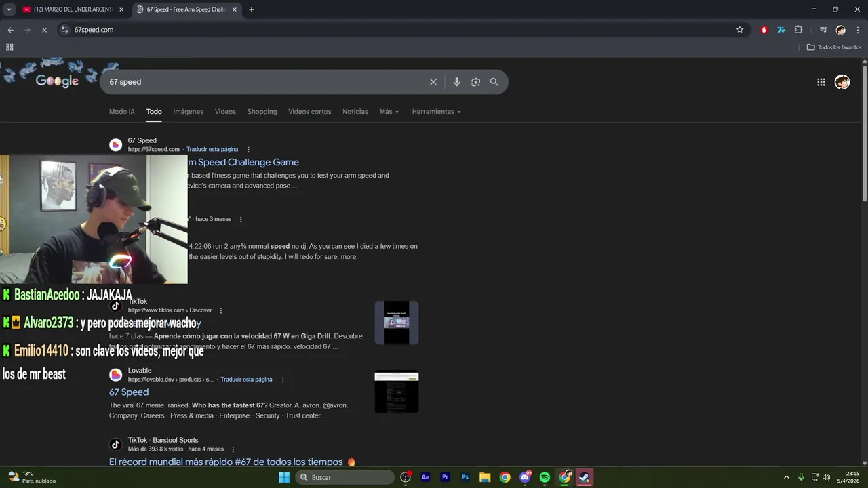Open the apps grid in bookmarks bar
The width and height of the screenshot is (868, 488).
click(9, 47)
